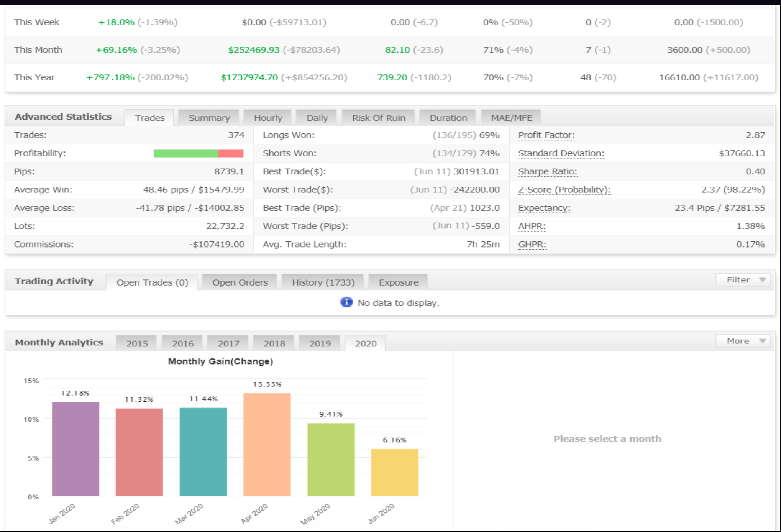
Task: Click the blue info icon beside 'No data to display'
Action: (346, 302)
